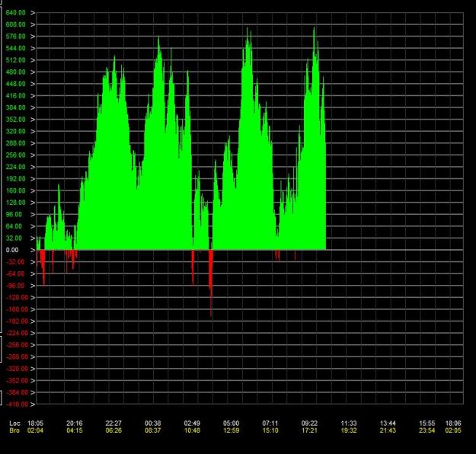The height and width of the screenshot is (454, 476).
Task: Click the red -352.00 axis label
Action: click(17, 380)
